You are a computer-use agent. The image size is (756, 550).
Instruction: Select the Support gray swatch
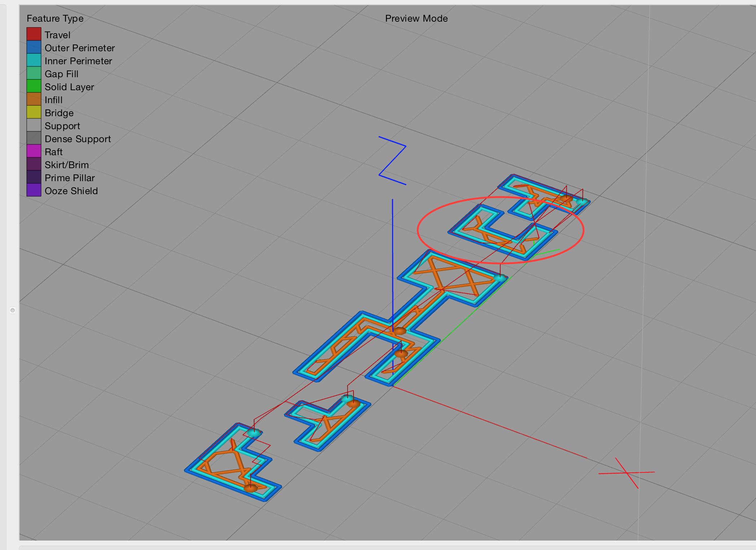34,125
